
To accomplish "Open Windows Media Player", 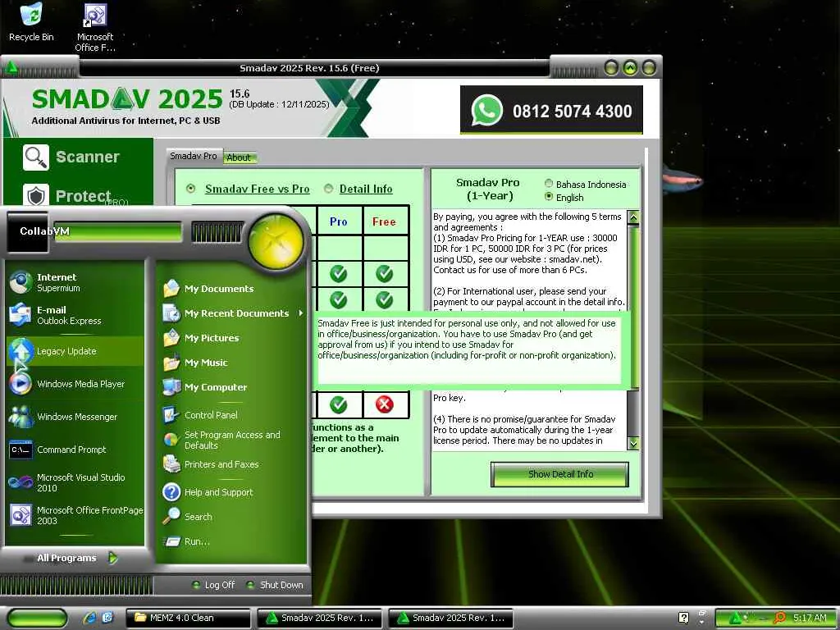I will point(75,384).
